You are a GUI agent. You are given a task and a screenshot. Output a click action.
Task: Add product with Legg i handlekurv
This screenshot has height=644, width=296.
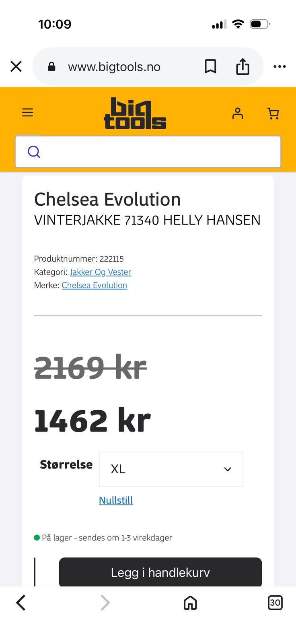(160, 572)
